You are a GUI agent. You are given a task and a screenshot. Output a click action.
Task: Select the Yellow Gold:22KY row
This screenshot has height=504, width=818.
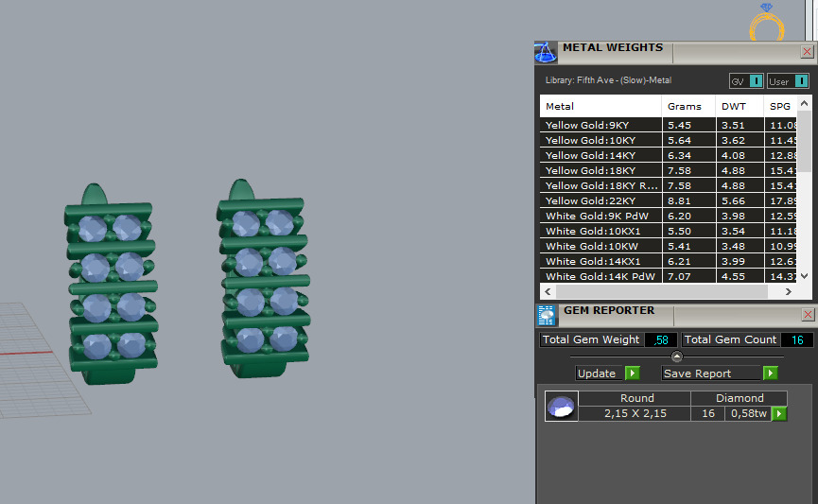pyautogui.click(x=669, y=200)
